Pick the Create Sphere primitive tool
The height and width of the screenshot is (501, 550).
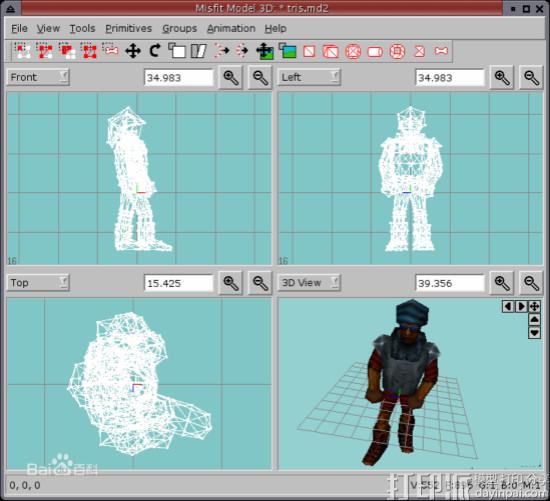pos(353,52)
